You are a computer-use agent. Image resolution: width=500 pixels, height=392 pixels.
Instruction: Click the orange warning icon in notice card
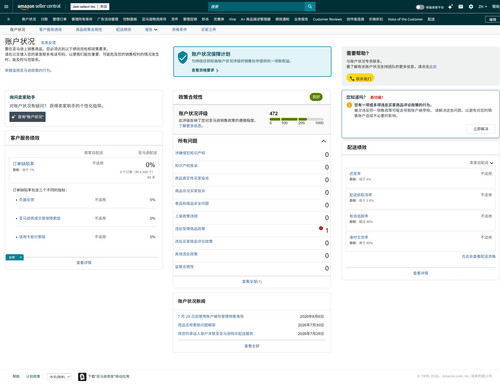349,105
